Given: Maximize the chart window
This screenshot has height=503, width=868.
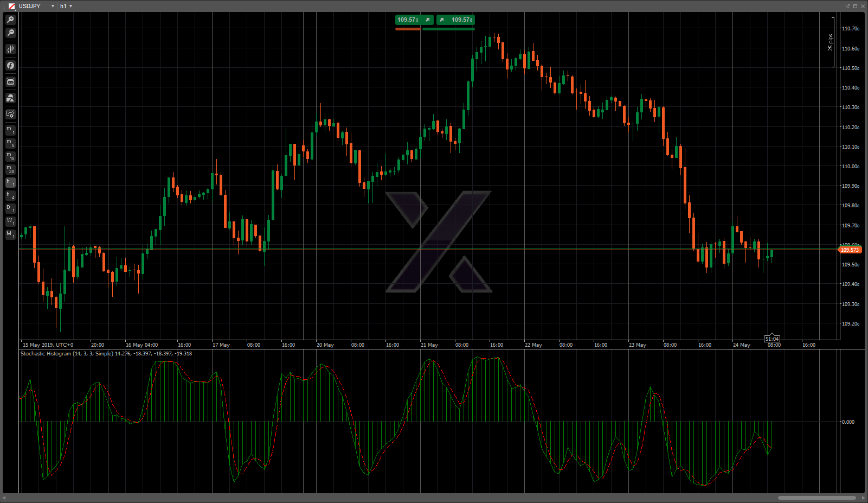Looking at the screenshot, I should click(x=855, y=6).
